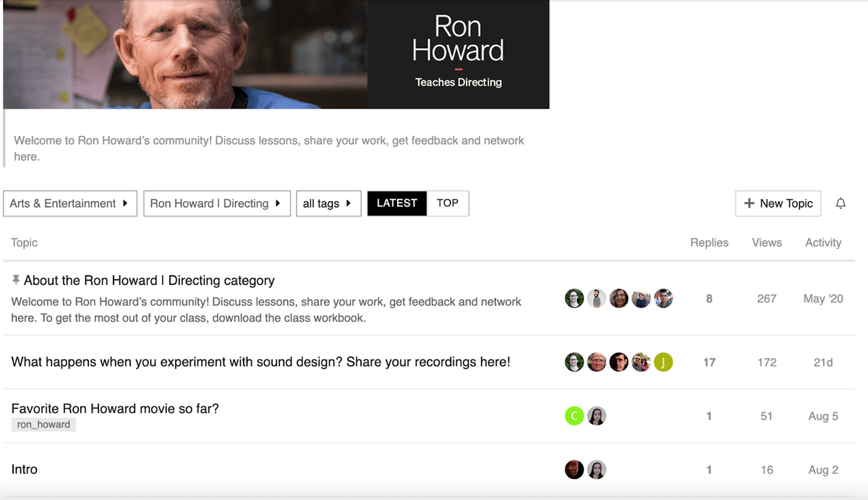Screen dimensions: 868x500
Task: Click the 51 views value
Action: (767, 416)
